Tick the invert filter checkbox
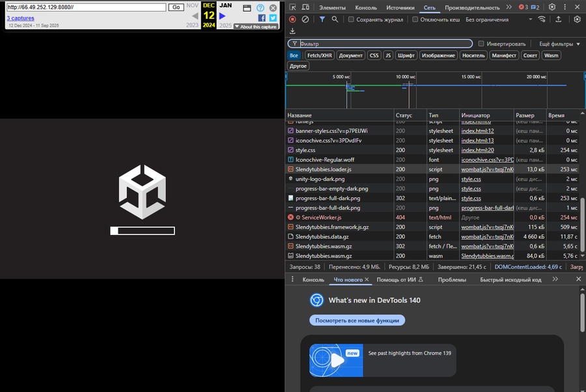The height and width of the screenshot is (392, 586). (x=481, y=44)
